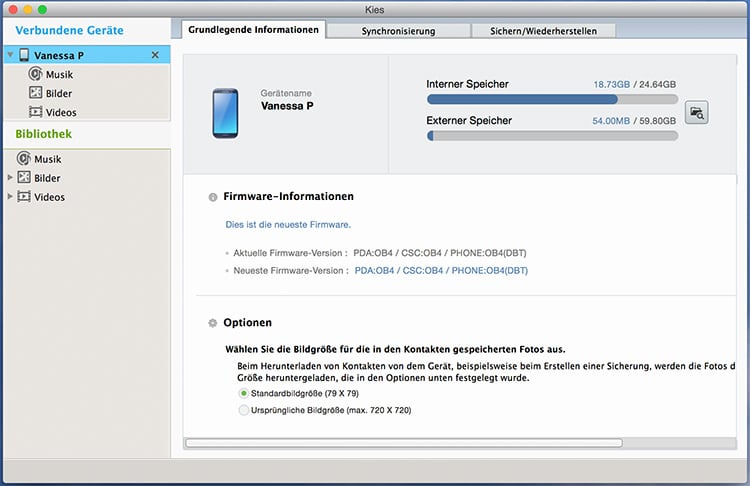This screenshot has width=750, height=486.
Task: Click the Bibliothek Bilder icon
Action: coord(24,177)
